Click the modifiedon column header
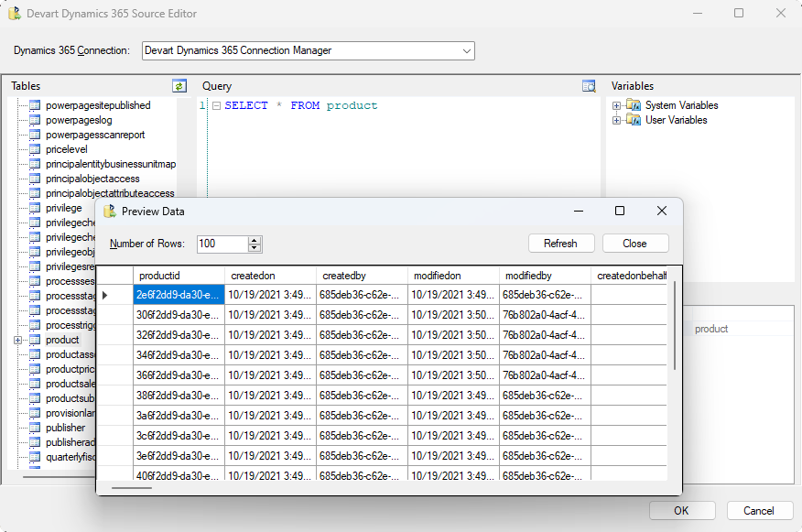This screenshot has height=532, width=802. pos(453,276)
